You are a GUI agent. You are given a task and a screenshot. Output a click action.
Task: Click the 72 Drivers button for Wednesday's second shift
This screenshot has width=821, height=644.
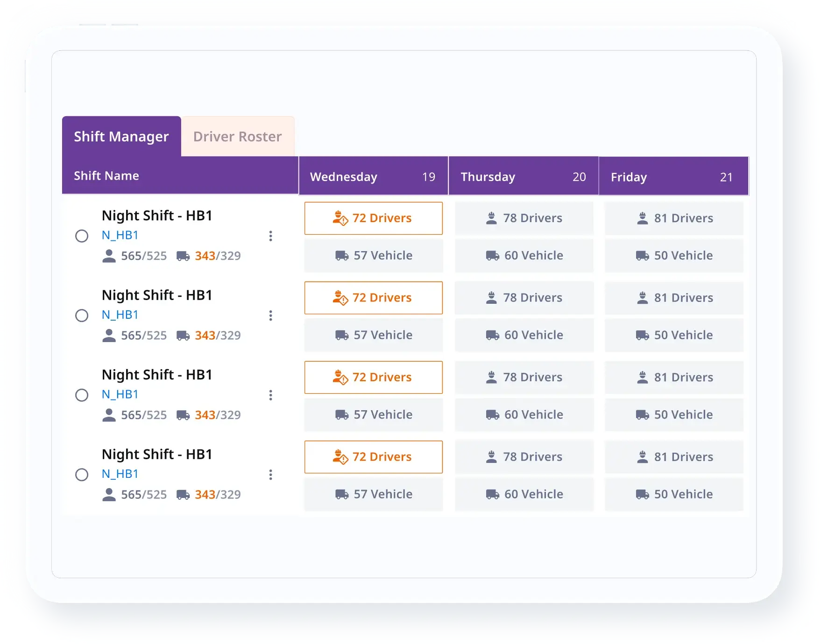[374, 297]
